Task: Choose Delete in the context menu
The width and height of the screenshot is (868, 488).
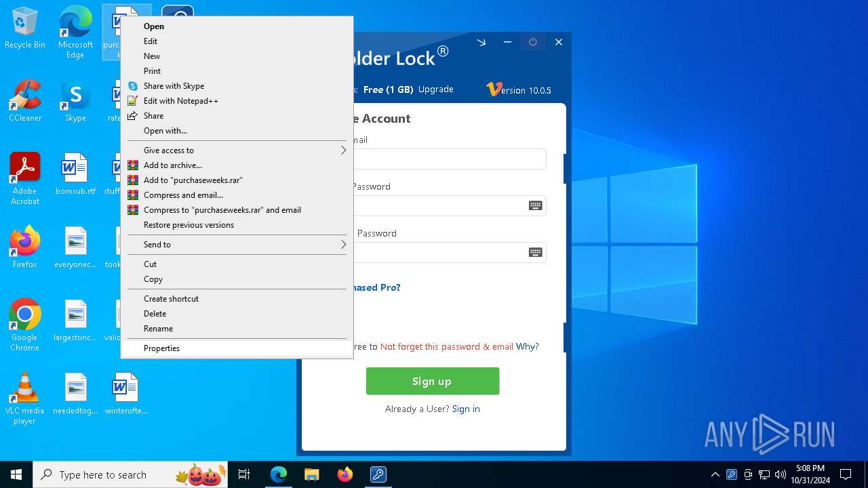Action: pos(237,314)
